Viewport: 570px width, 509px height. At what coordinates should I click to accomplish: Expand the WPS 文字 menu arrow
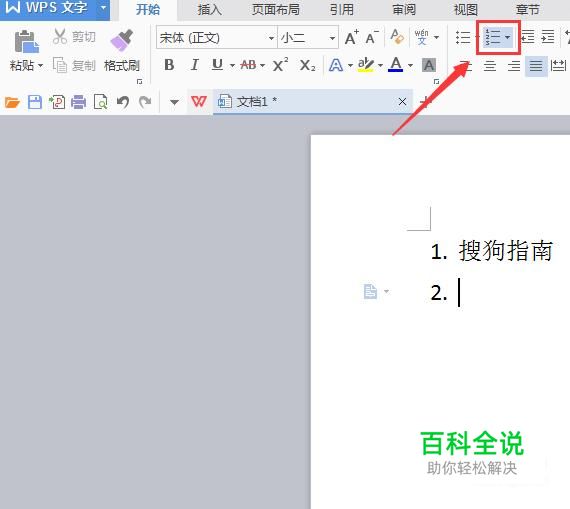tap(103, 8)
